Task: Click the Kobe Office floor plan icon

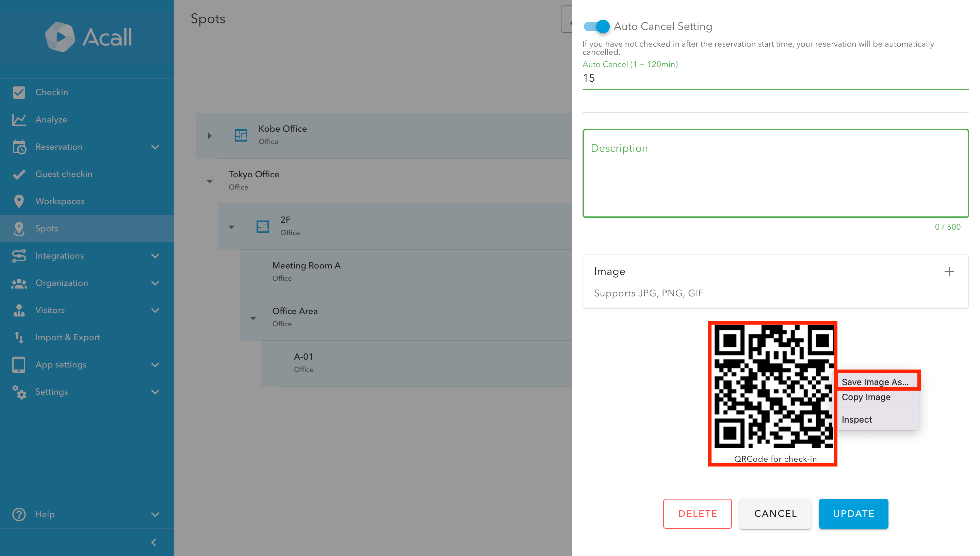Action: (x=241, y=135)
